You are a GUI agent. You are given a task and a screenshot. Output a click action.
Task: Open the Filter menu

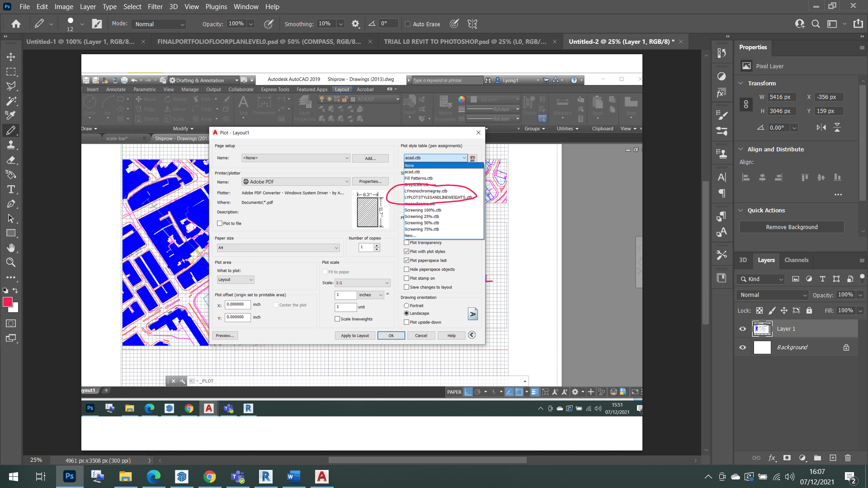[155, 7]
